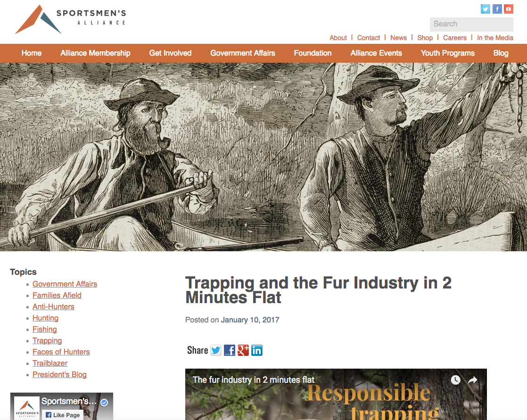Share the article on Facebook
Screen dimensions: 527x420
pyautogui.click(x=230, y=350)
